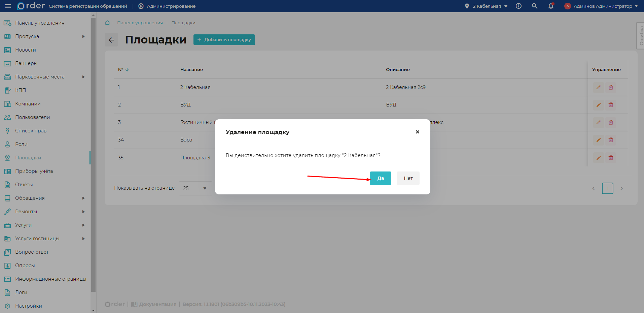The image size is (644, 313).
Task: Click the hamburger menu icon
Action: coord(8,6)
